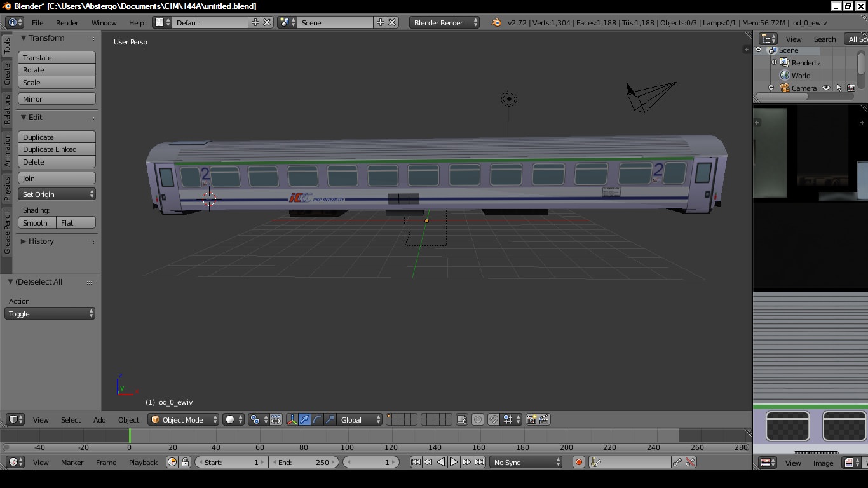Screen dimensions: 868x488
Task: Play the animation forward
Action: [x=454, y=463]
